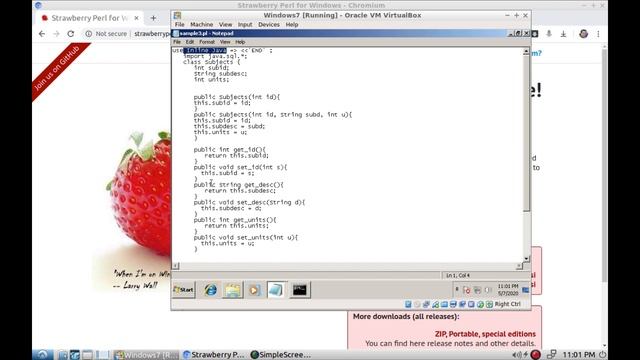This screenshot has height=360, width=640.
Task: Open Chromium three-dot menu
Action: (598, 34)
